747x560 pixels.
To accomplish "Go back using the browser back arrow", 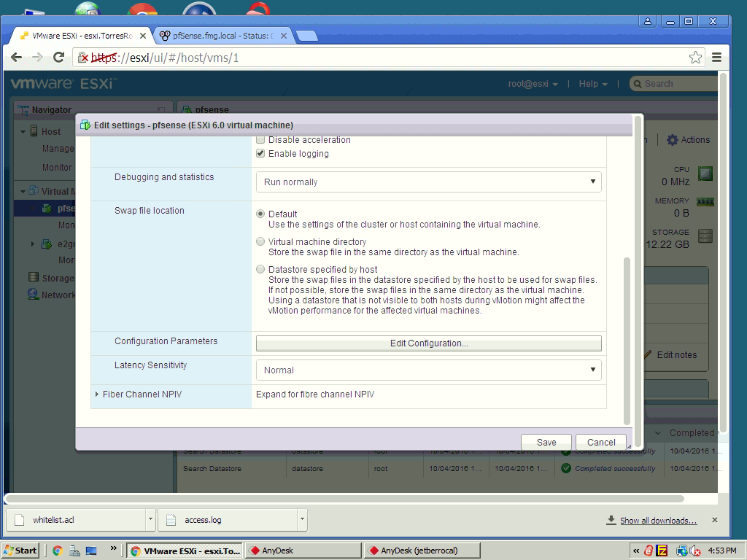I will point(16,58).
